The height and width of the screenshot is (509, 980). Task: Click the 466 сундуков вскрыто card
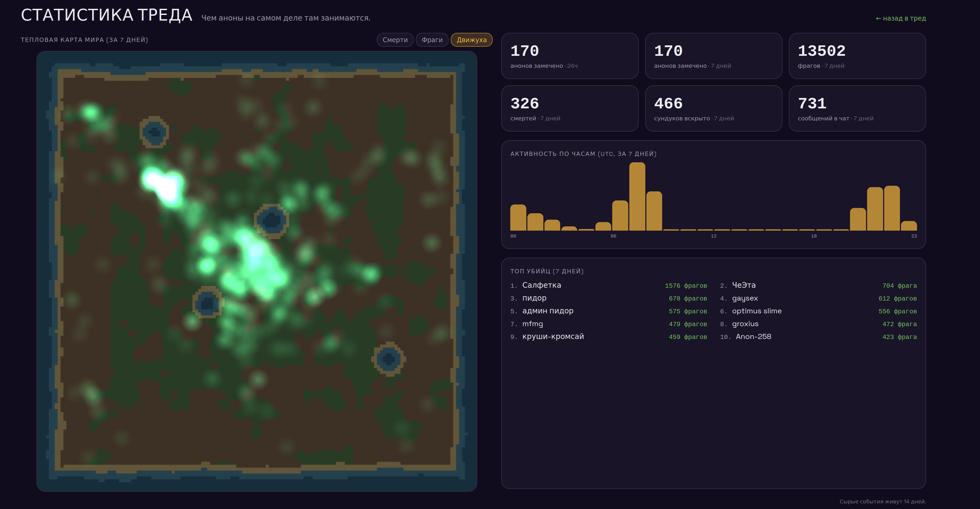point(713,108)
